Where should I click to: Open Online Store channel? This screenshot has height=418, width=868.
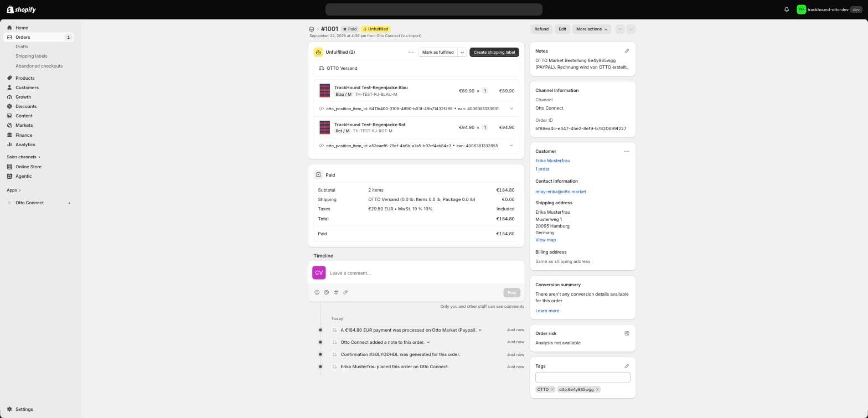tap(28, 167)
